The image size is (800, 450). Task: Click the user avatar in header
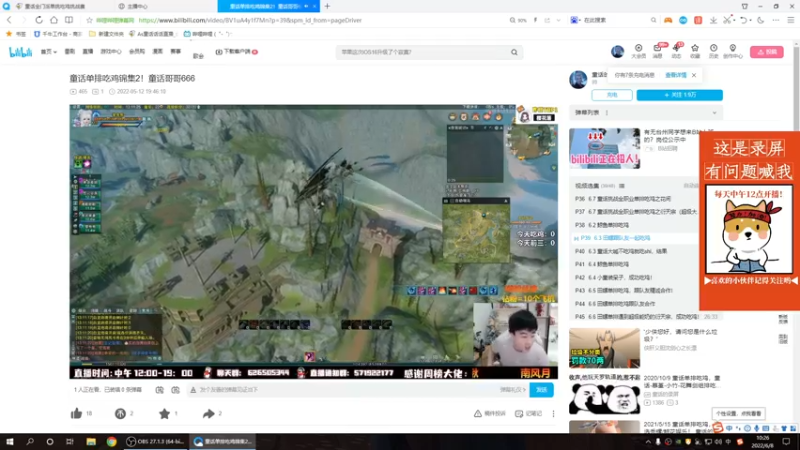tap(617, 52)
